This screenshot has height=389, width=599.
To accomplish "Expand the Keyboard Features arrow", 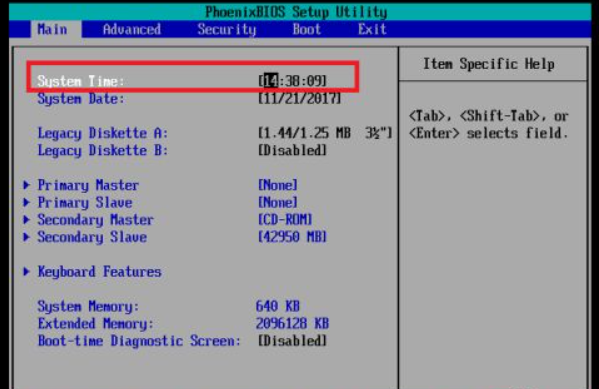I will (x=26, y=272).
